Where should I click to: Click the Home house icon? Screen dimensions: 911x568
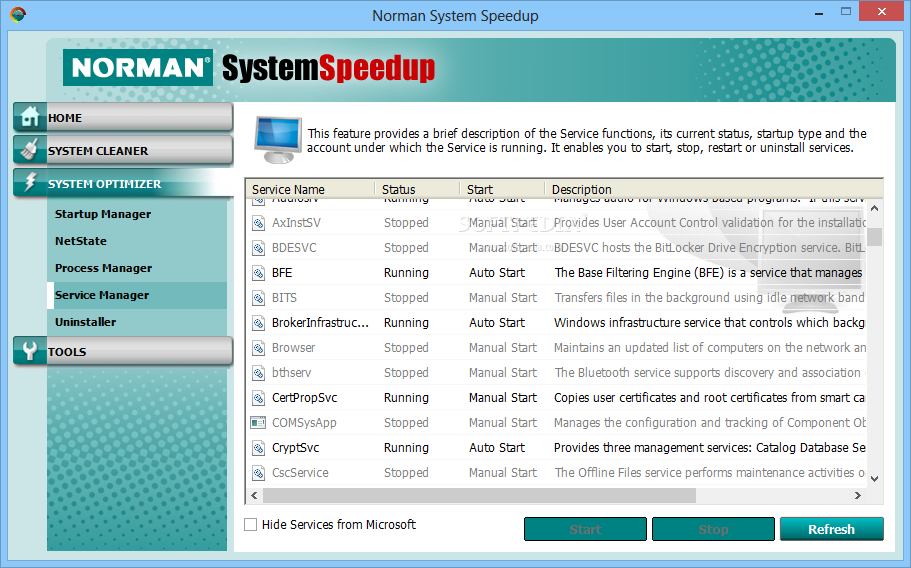coord(30,117)
